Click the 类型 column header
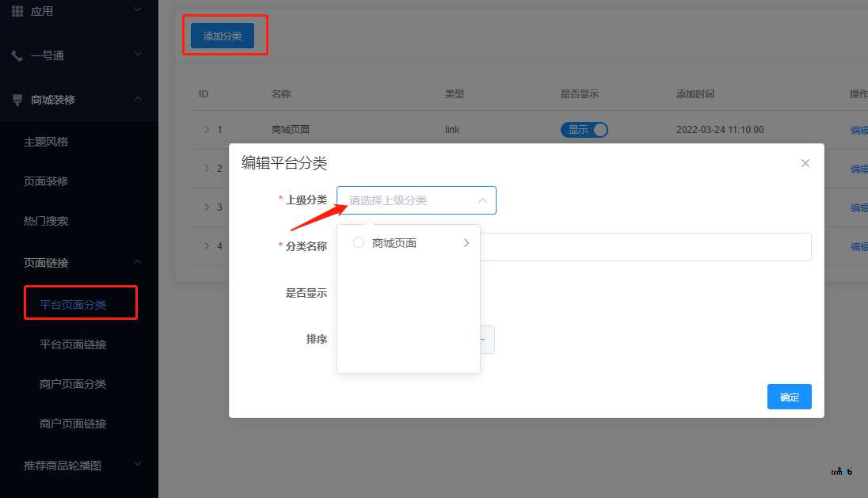Viewport: 868px width, 498px height. tap(455, 94)
